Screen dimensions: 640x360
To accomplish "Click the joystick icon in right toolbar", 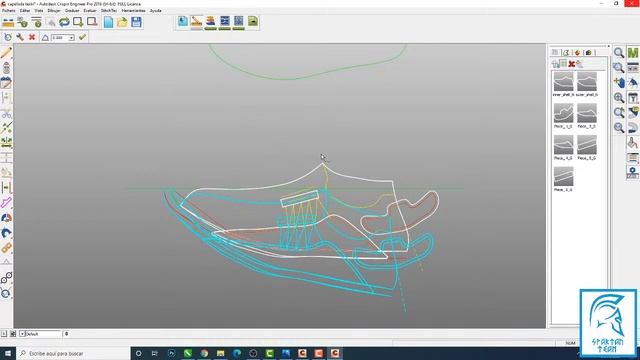I will [633, 143].
